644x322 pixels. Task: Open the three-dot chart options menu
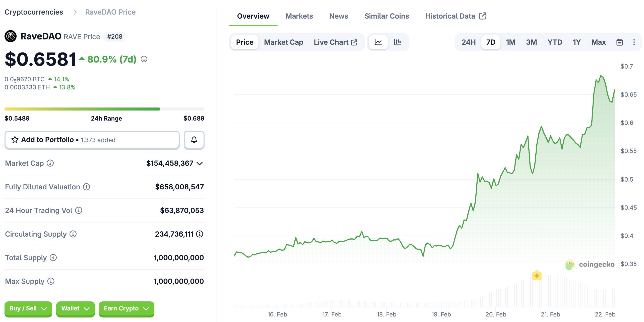point(634,42)
